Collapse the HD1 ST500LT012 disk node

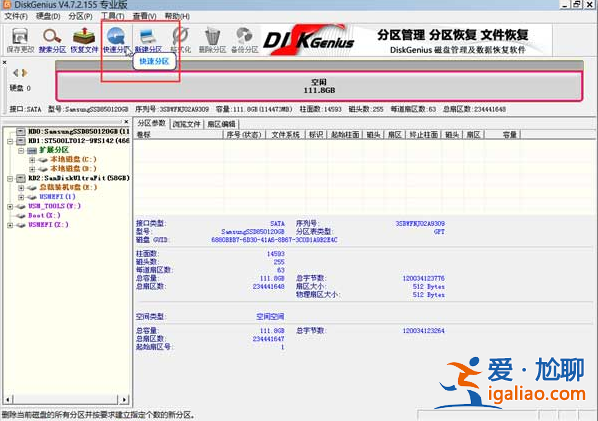(x=10, y=141)
